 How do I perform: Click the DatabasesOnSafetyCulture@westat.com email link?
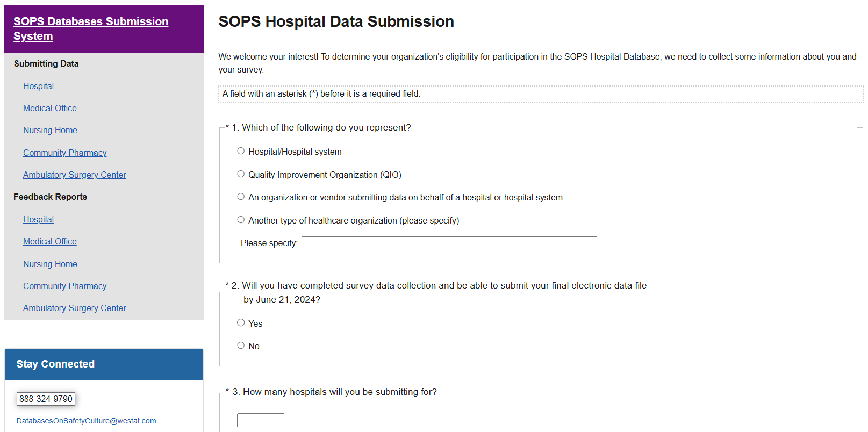(x=86, y=421)
